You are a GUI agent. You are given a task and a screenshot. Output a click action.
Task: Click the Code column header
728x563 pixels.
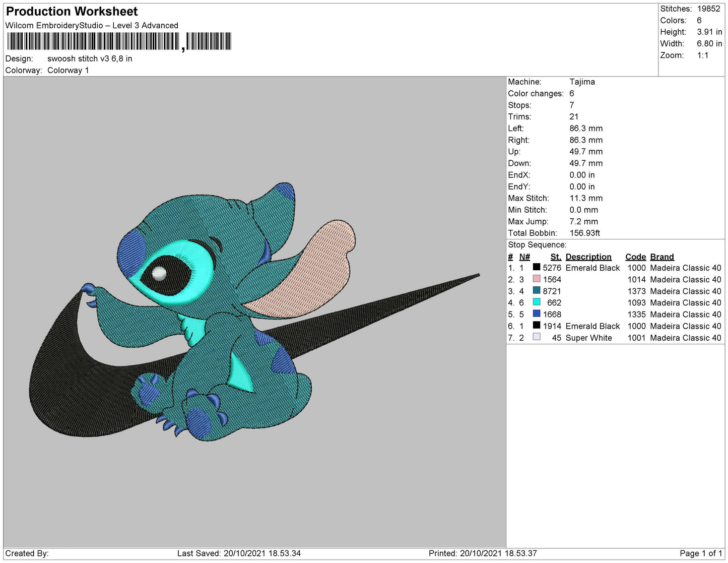click(635, 257)
